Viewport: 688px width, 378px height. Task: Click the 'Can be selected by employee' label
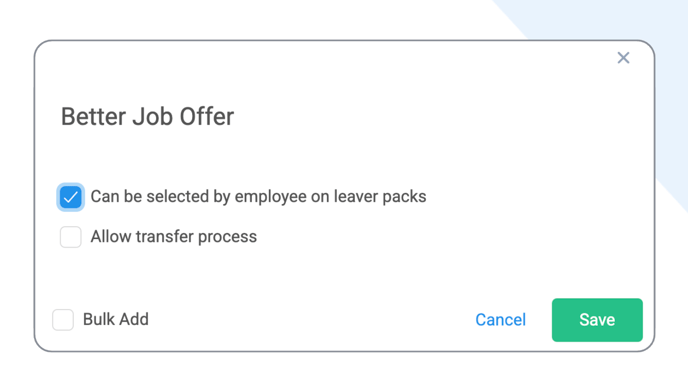pos(258,197)
